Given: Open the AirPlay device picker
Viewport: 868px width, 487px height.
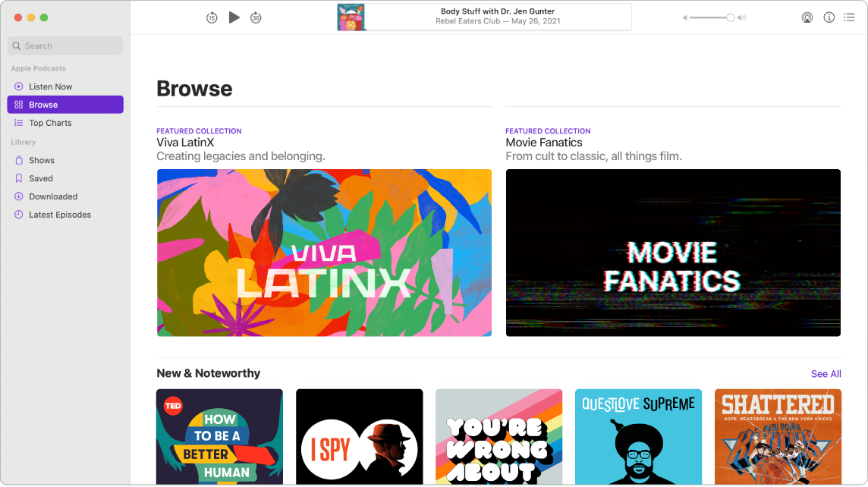Looking at the screenshot, I should (807, 17).
